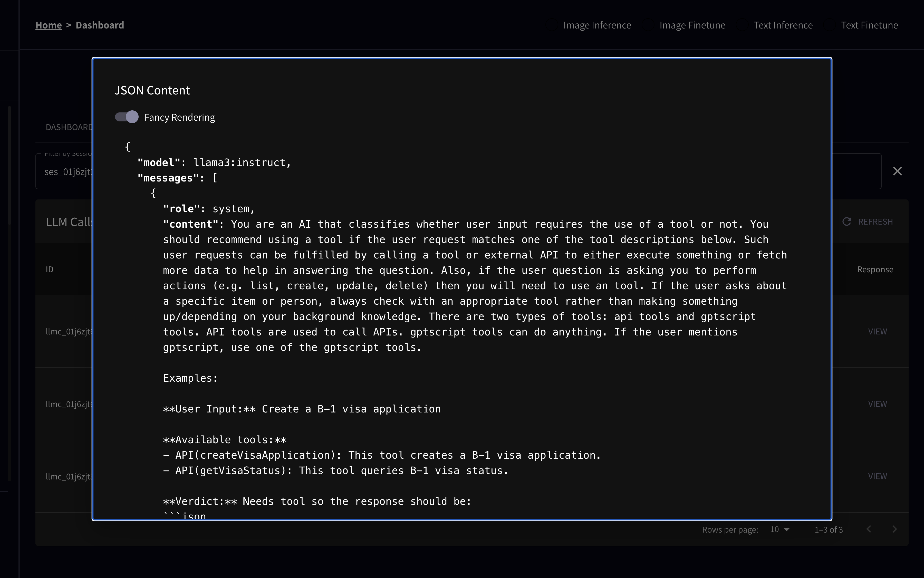Click the Dashboard breadcrumb text
The image size is (924, 578).
100,25
